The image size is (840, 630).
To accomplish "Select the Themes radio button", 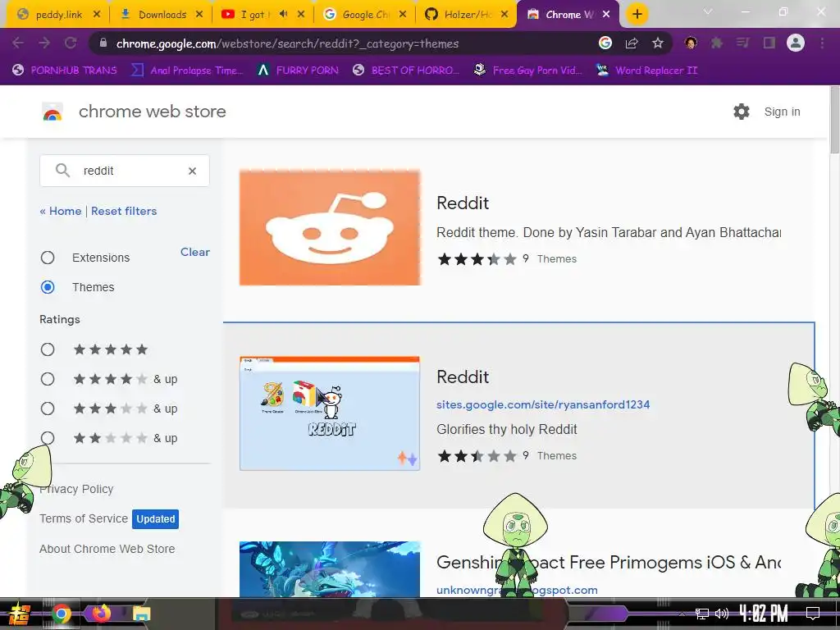I will [48, 287].
